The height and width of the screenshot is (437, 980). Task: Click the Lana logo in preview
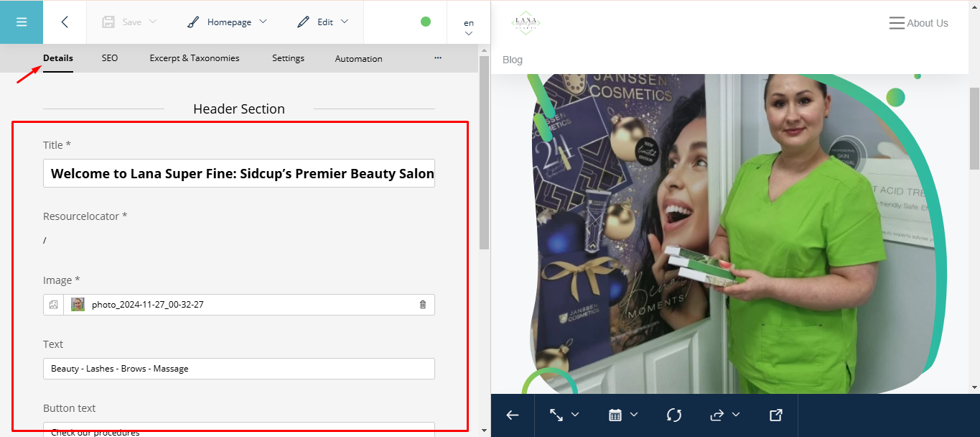pyautogui.click(x=526, y=23)
